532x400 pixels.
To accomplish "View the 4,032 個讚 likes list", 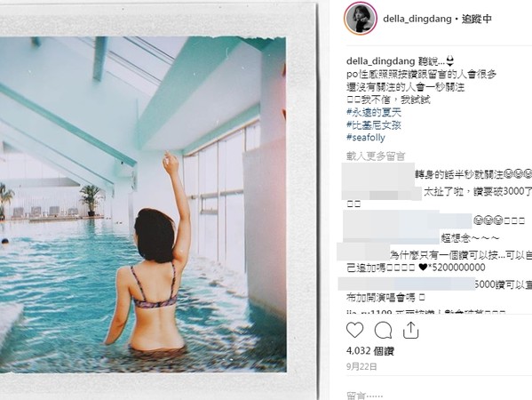I will coord(369,351).
